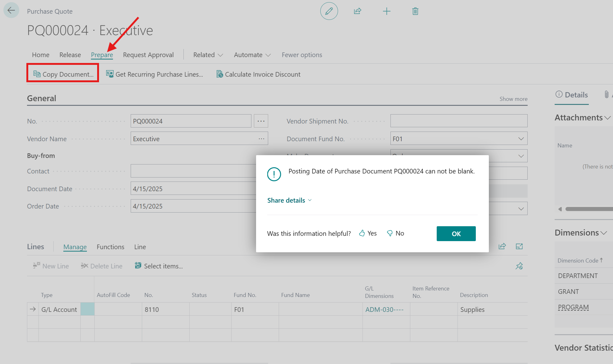Screen dimensions: 613x364
Task: Open Document Fund No. dropdown
Action: (x=521, y=139)
